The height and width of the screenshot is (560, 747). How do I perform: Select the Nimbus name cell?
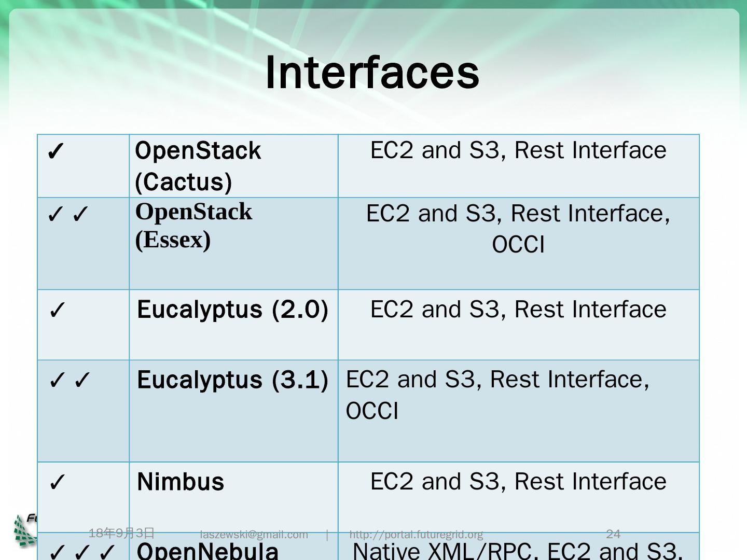point(181,482)
